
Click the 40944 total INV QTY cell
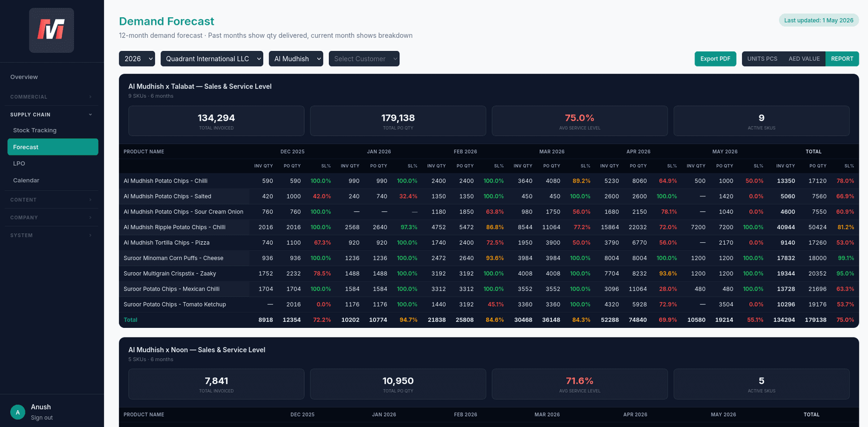tap(786, 227)
